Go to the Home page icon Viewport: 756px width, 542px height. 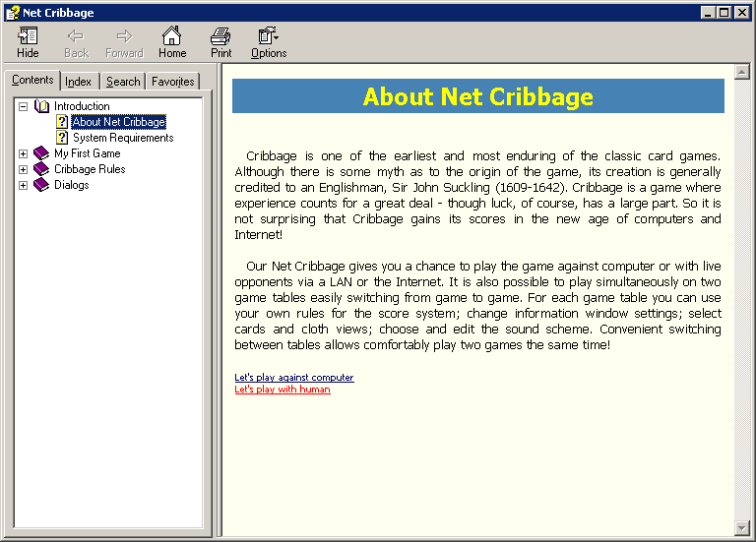pos(172,42)
